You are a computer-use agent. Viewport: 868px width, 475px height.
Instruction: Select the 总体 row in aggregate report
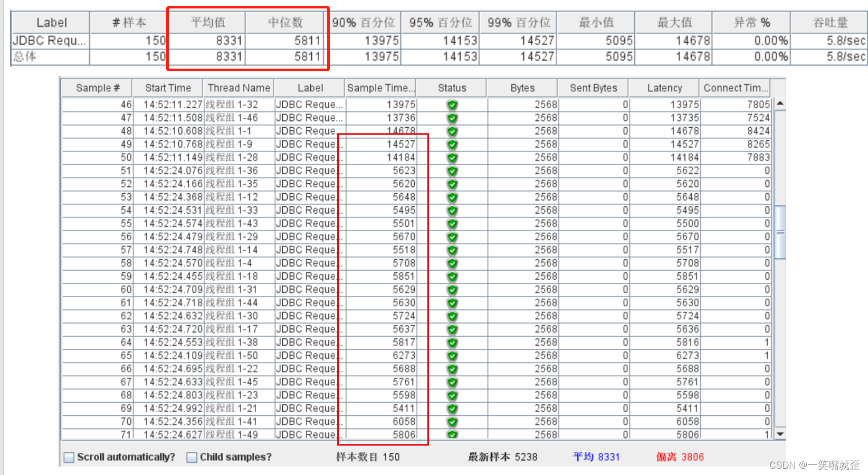click(439, 56)
